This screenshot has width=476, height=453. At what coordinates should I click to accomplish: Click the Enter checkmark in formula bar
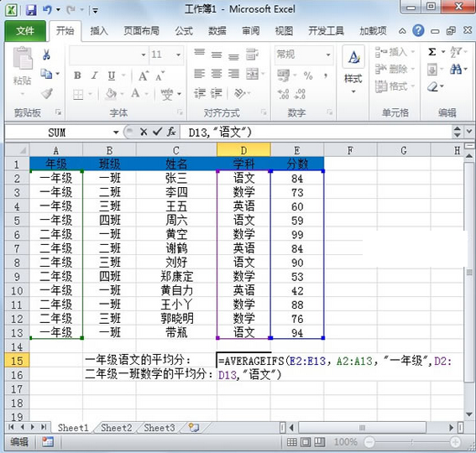pos(157,132)
